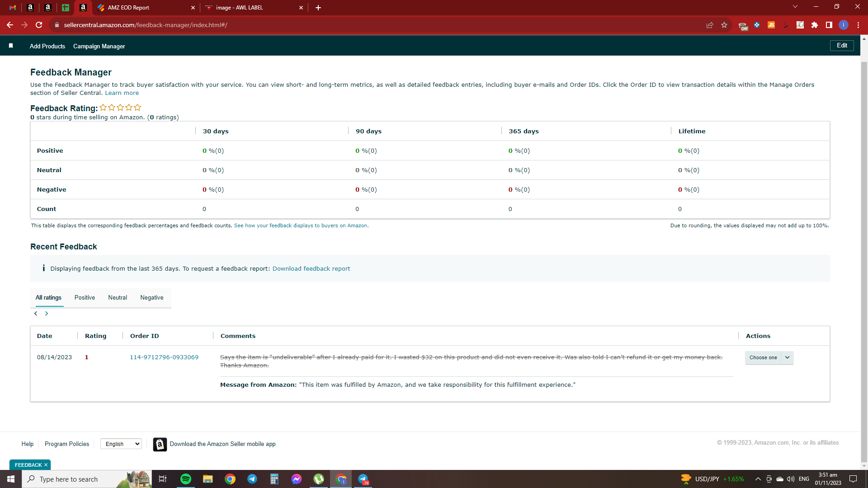Click the Edit button in the favorites bar

pos(842,45)
